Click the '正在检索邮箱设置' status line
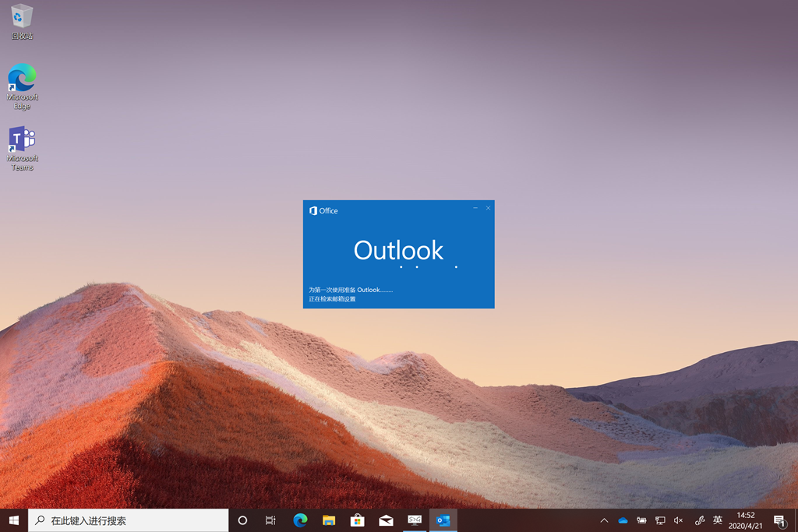This screenshot has width=798, height=532. [332, 299]
